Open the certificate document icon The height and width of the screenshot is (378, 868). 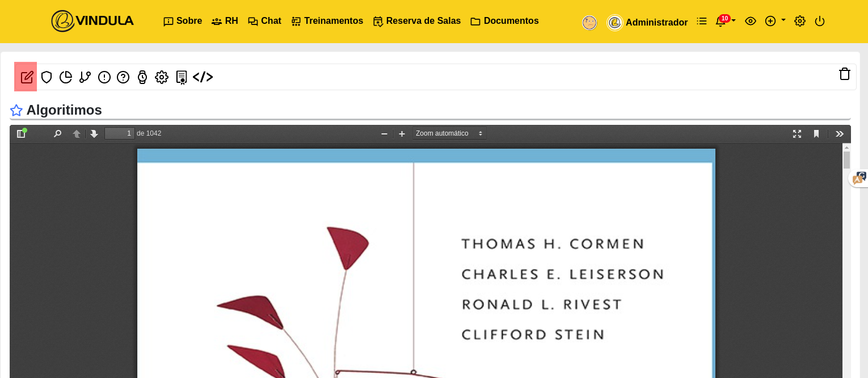(182, 77)
